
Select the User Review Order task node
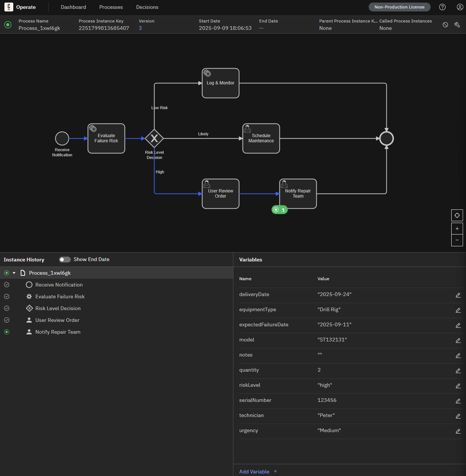click(220, 194)
